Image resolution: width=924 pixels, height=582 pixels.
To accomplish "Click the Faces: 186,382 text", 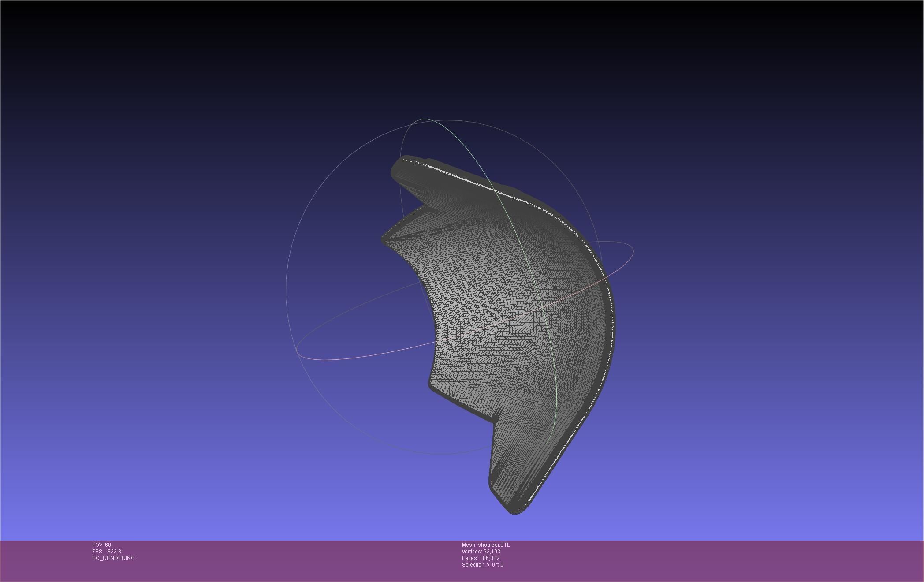I will click(481, 558).
